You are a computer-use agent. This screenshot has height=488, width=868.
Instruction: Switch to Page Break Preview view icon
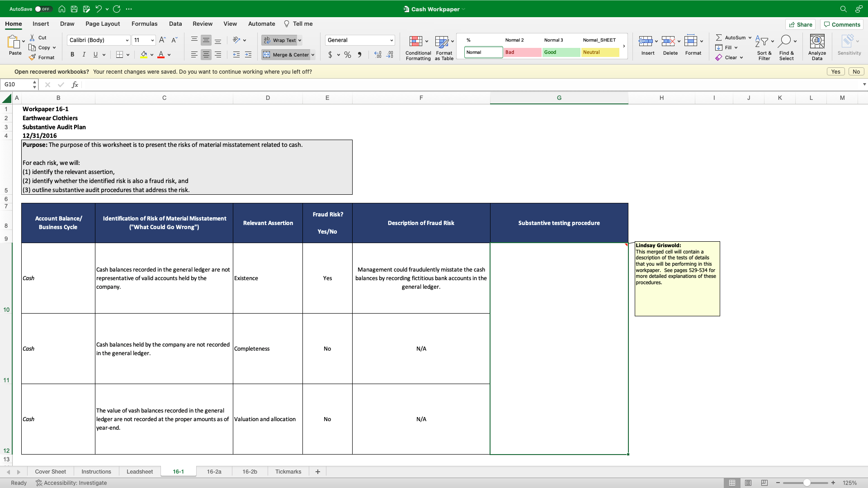(764, 483)
